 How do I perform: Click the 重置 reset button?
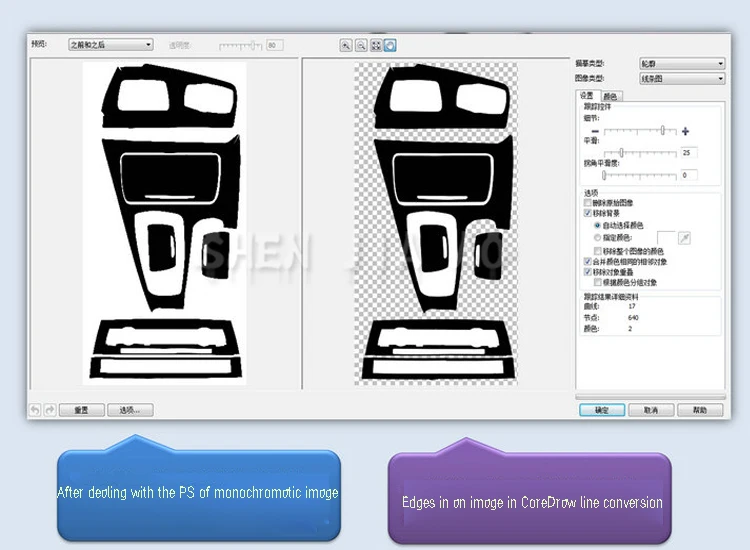82,410
